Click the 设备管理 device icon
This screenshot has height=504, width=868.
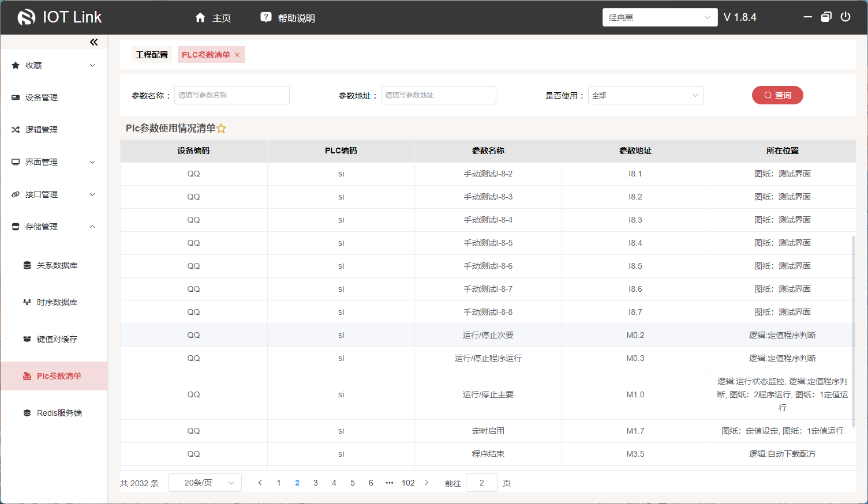(x=16, y=97)
